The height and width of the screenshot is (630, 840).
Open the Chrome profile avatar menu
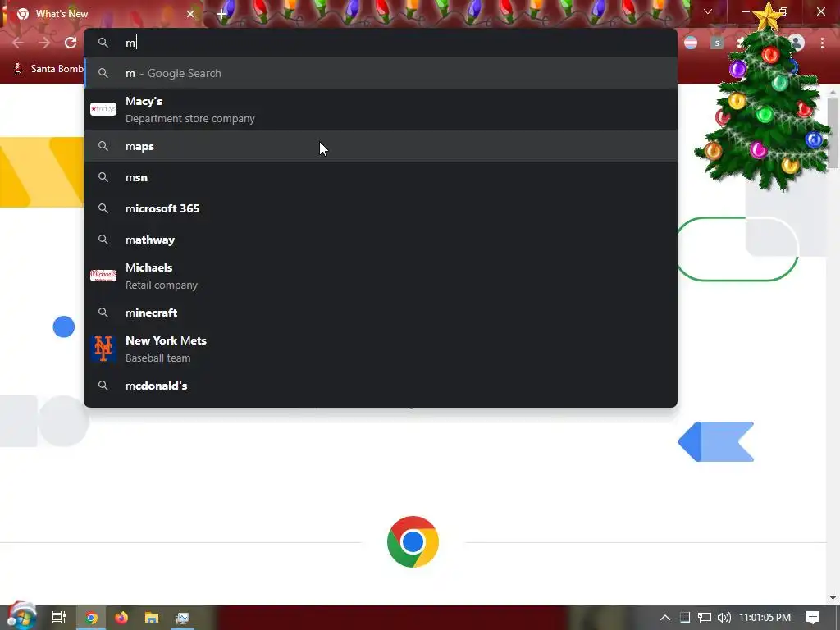[x=797, y=43]
